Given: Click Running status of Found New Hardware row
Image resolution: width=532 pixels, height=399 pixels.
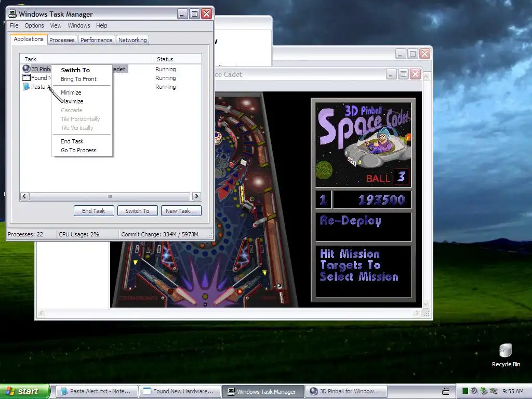Looking at the screenshot, I should point(166,78).
